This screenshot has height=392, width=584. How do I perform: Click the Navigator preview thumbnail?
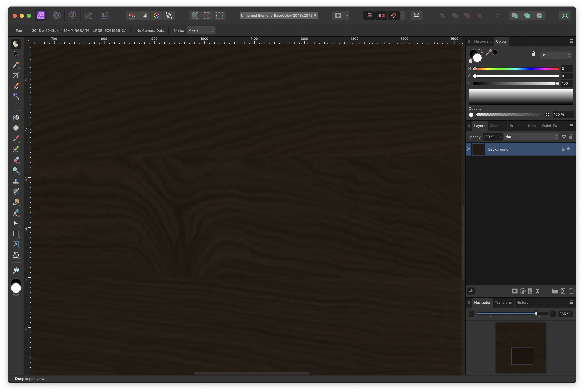(520, 347)
